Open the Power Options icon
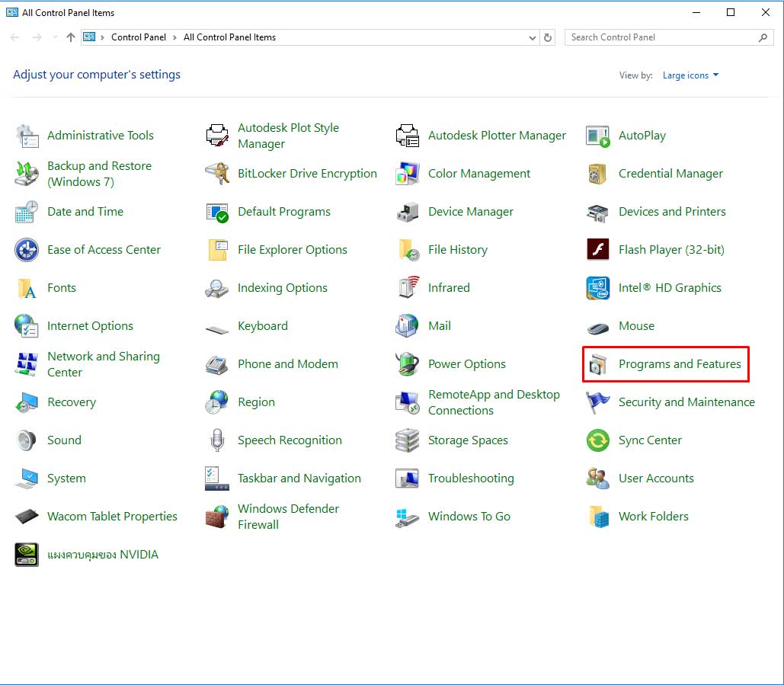 (x=408, y=364)
